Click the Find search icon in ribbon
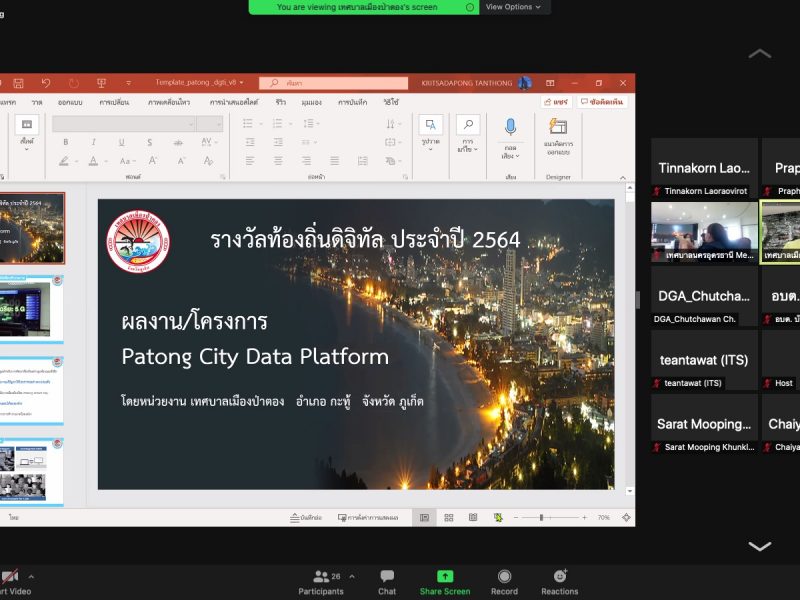The height and width of the screenshot is (600, 800). point(467,125)
